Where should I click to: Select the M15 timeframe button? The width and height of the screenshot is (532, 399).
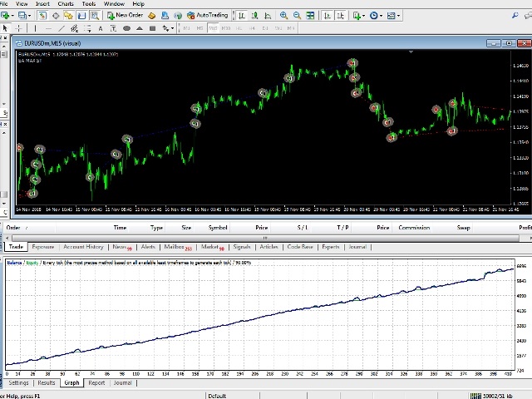213,28
